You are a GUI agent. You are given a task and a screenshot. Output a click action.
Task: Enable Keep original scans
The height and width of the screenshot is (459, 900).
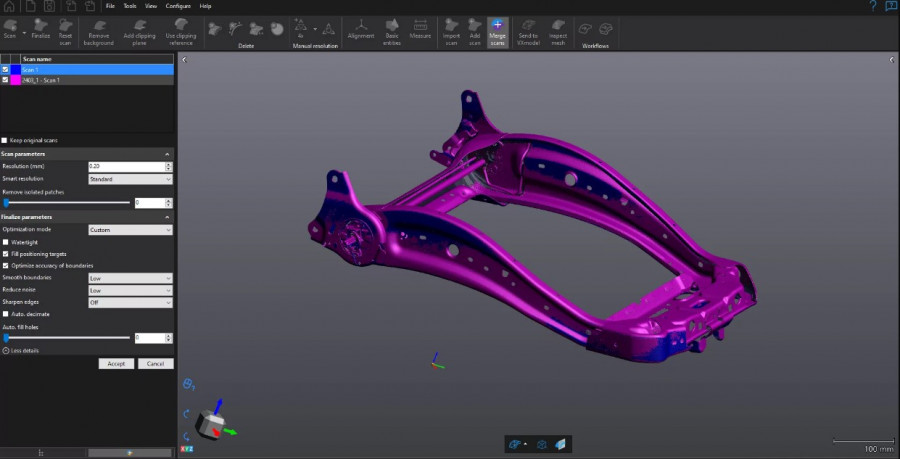coord(5,141)
